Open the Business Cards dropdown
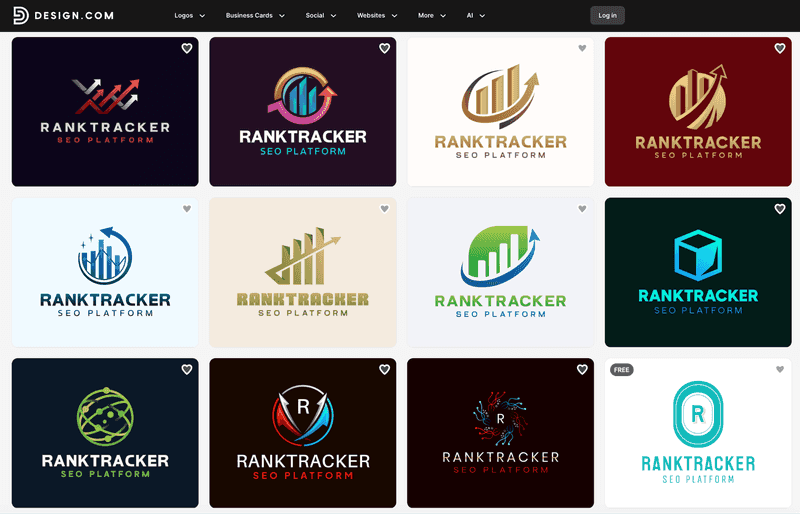800x514 pixels. coord(255,16)
